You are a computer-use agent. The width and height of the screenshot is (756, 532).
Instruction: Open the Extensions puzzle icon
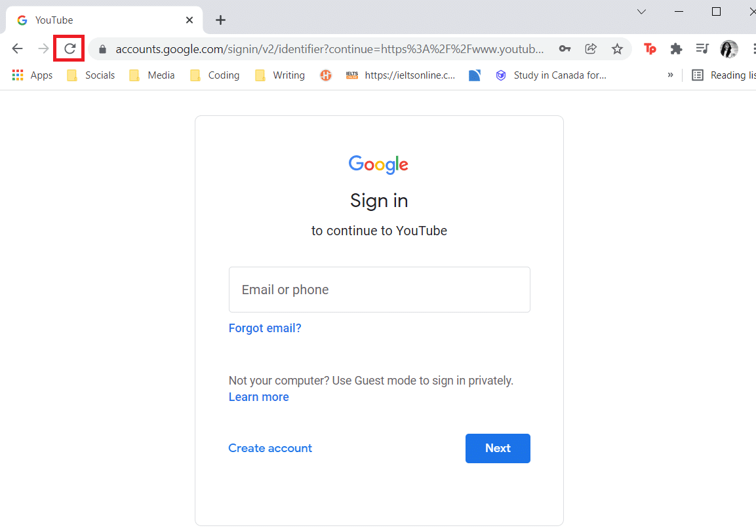[x=676, y=48]
